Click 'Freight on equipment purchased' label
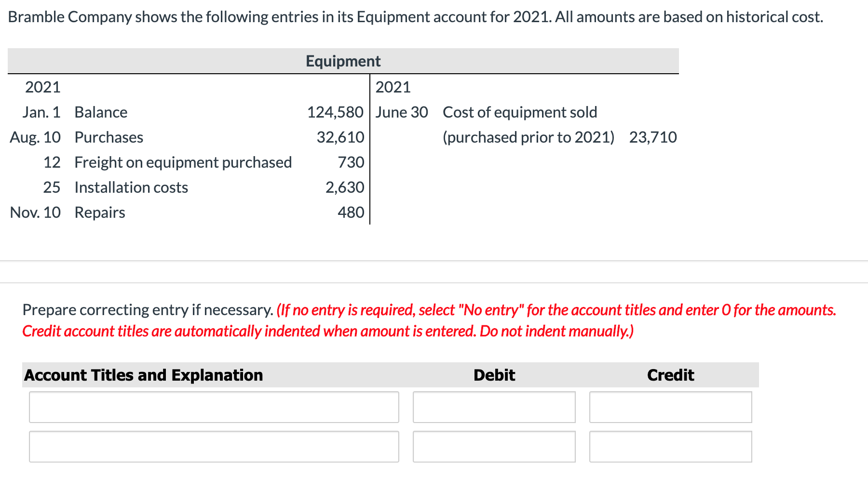This screenshot has width=868, height=477. pyautogui.click(x=183, y=162)
